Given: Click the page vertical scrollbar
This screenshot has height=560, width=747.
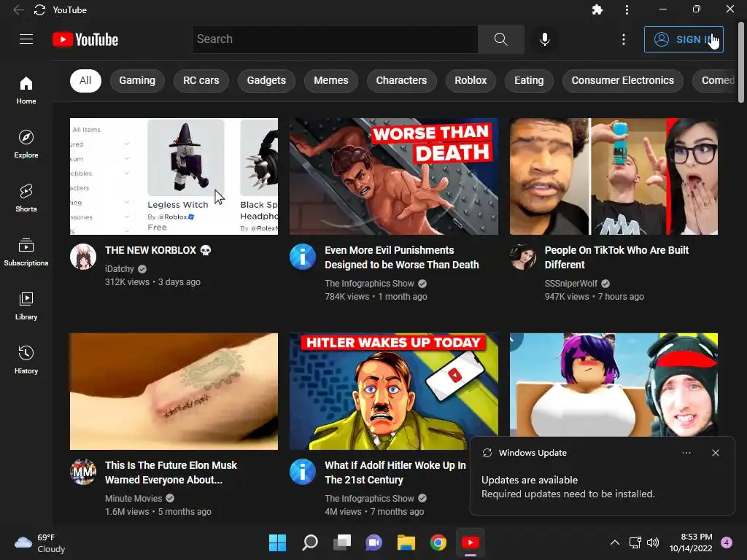Looking at the screenshot, I should tap(741, 62).
